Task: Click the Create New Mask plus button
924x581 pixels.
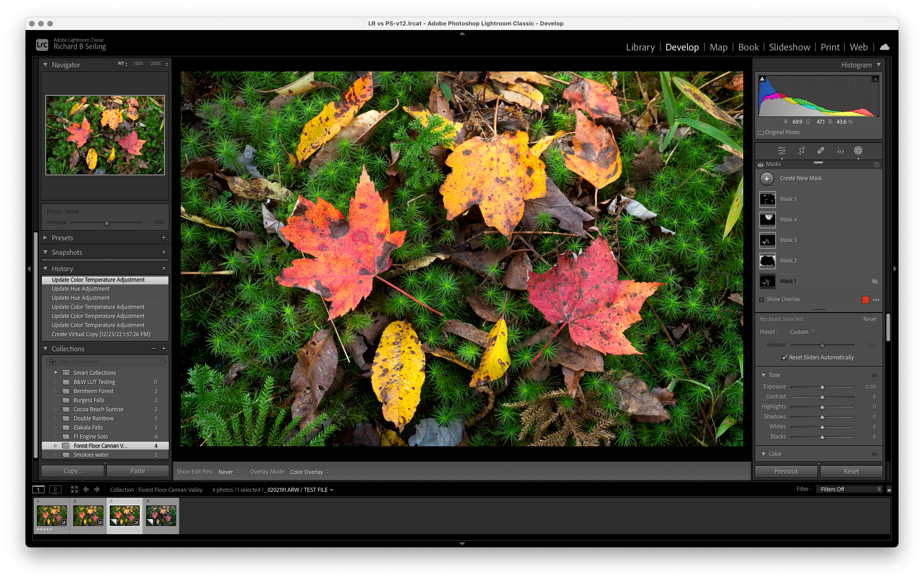Action: (x=767, y=178)
